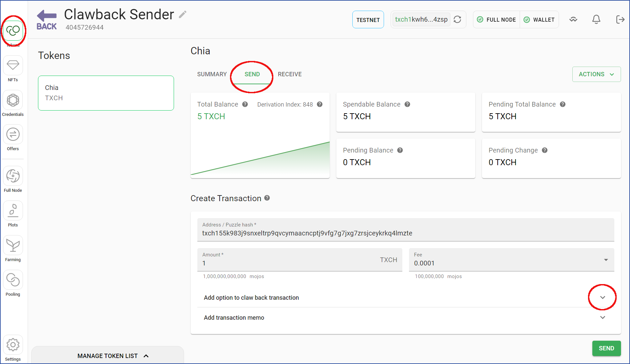Open Settings from the sidebar
The width and height of the screenshot is (630, 364).
tap(13, 345)
